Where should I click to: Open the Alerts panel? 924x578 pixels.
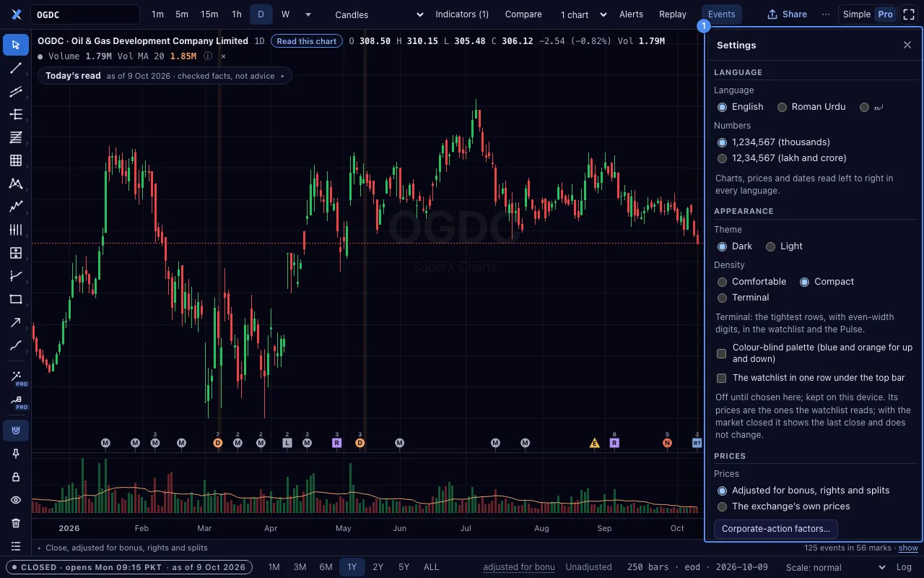(631, 14)
